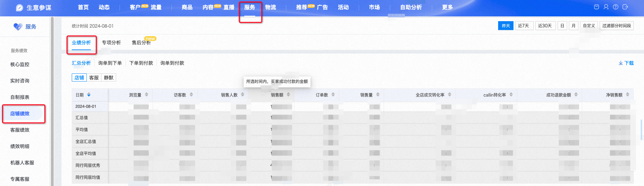
Task: Open 内容 in top navigation
Action: (208, 7)
